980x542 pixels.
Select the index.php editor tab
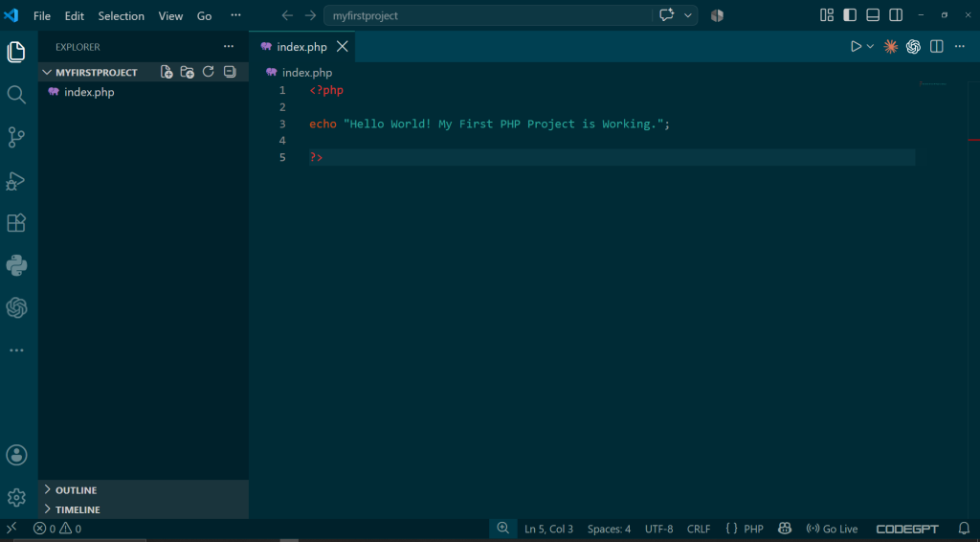point(301,47)
